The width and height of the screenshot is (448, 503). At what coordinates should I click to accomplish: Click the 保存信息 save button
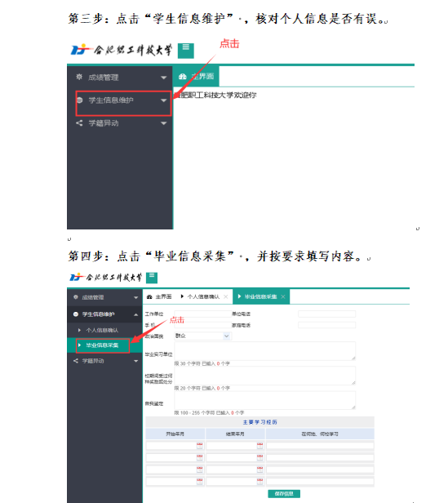(x=284, y=494)
